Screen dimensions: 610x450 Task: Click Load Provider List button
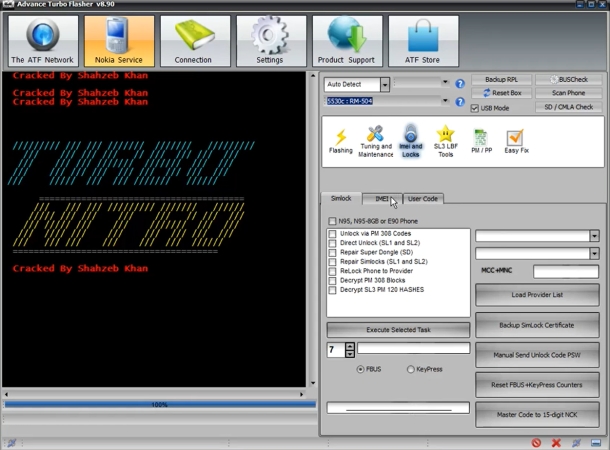[x=537, y=295]
